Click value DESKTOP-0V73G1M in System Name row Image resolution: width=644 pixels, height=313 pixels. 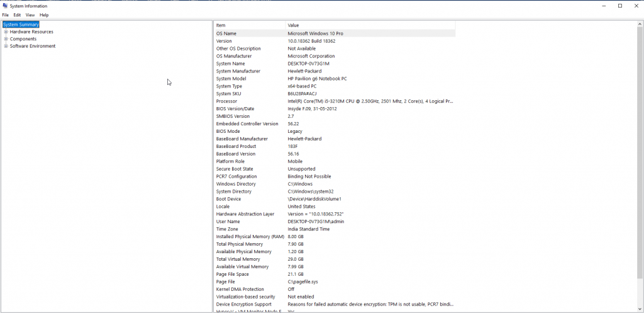[308, 64]
